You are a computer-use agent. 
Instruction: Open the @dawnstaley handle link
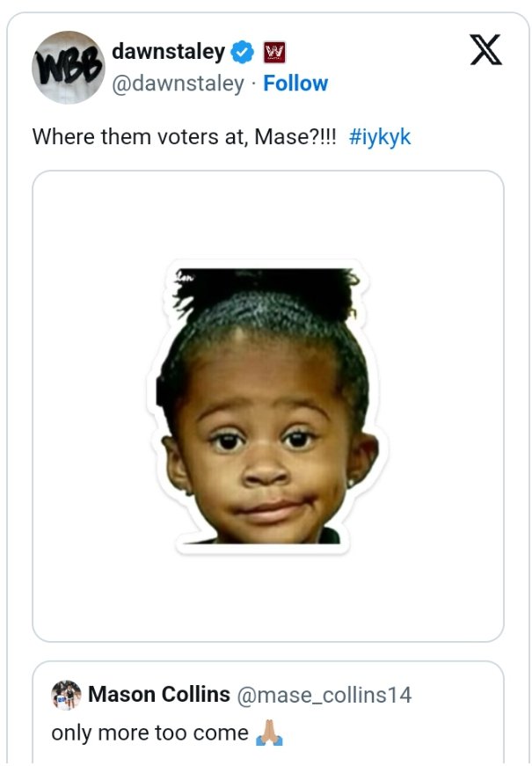178,84
